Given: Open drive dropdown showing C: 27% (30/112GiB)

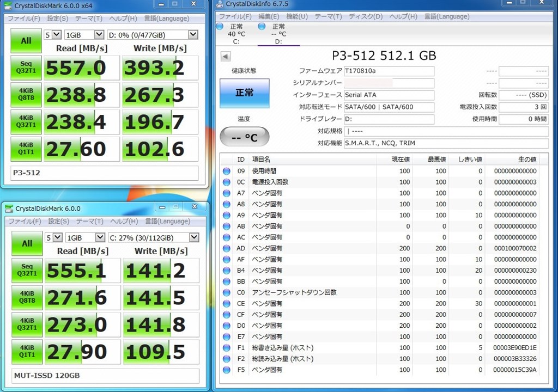Looking at the screenshot, I should (194, 237).
